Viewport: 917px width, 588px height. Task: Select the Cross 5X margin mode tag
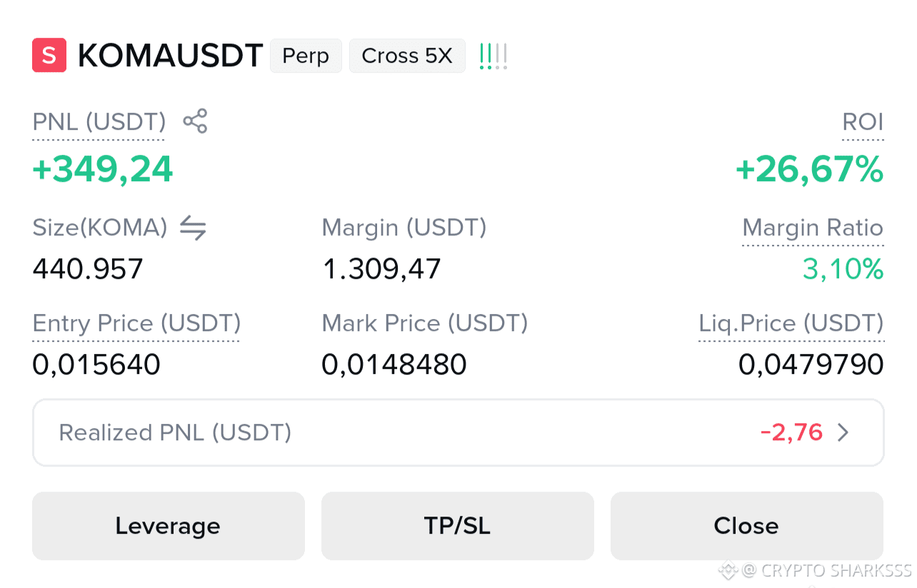407,56
